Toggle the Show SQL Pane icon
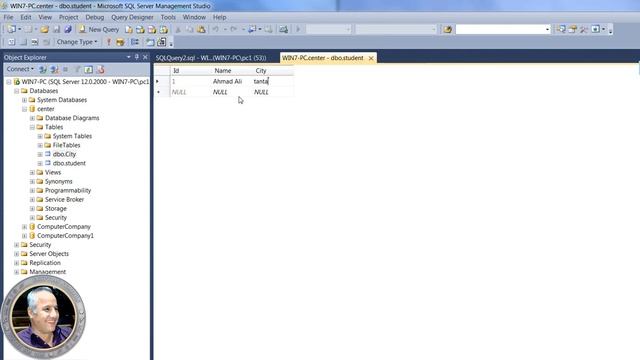Screen dimensions: 640x360 click(x=35, y=42)
